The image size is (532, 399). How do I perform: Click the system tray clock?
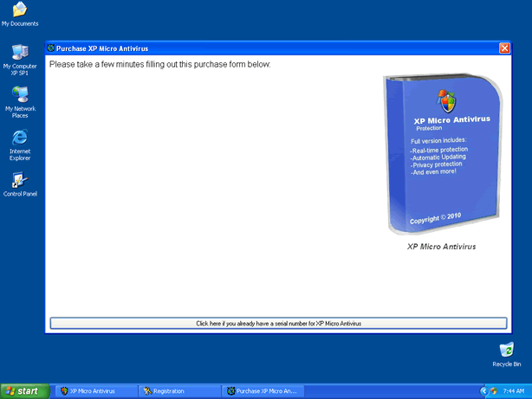point(514,391)
